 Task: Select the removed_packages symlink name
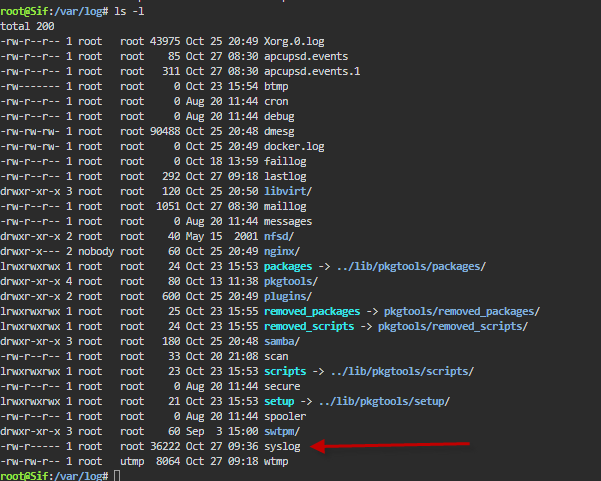pos(312,311)
